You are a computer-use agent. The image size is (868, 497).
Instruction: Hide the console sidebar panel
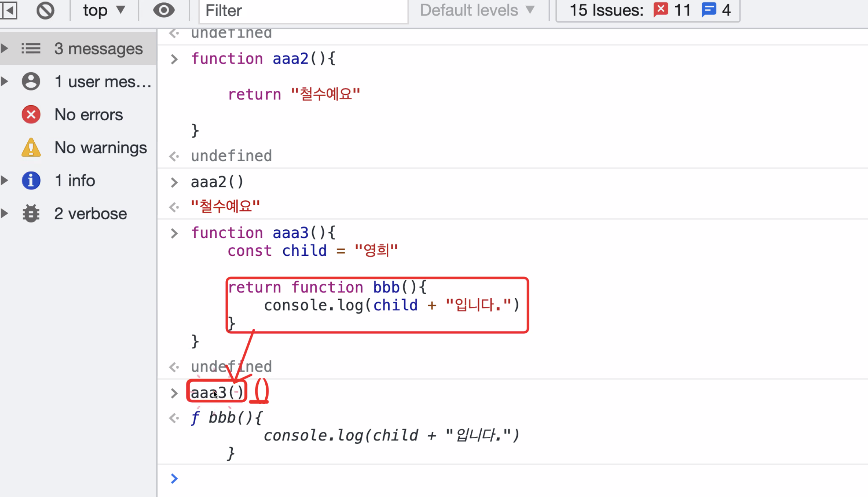(x=9, y=10)
